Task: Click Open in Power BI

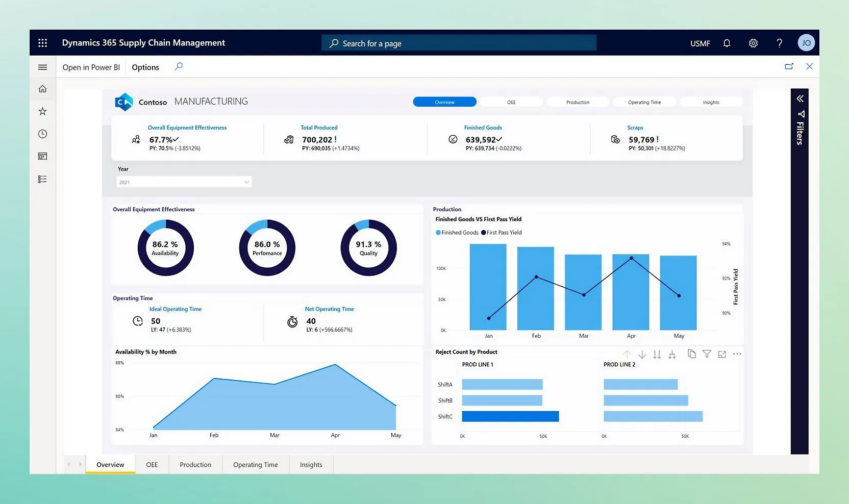Action: point(91,67)
